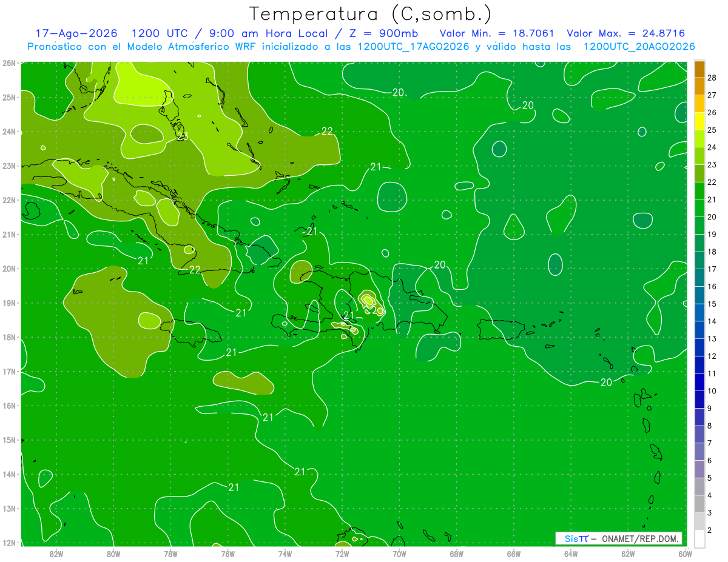Click color bar value "26"
728x562 pixels.
712,113
